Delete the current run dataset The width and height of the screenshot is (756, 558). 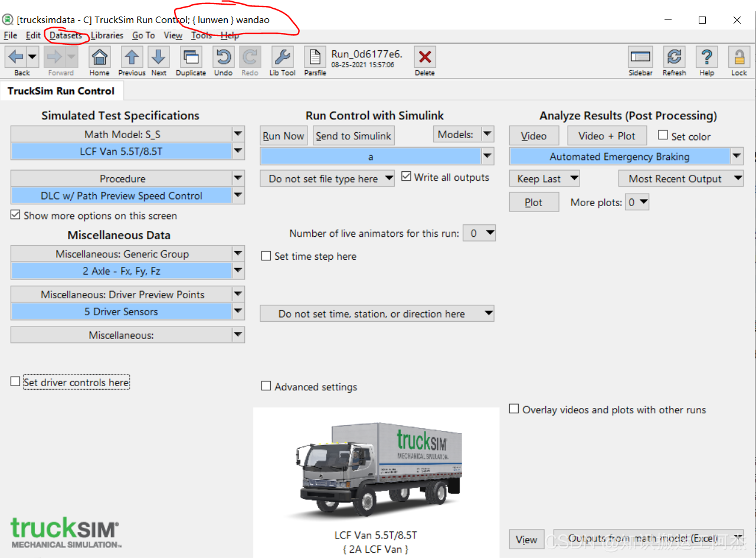pos(424,57)
